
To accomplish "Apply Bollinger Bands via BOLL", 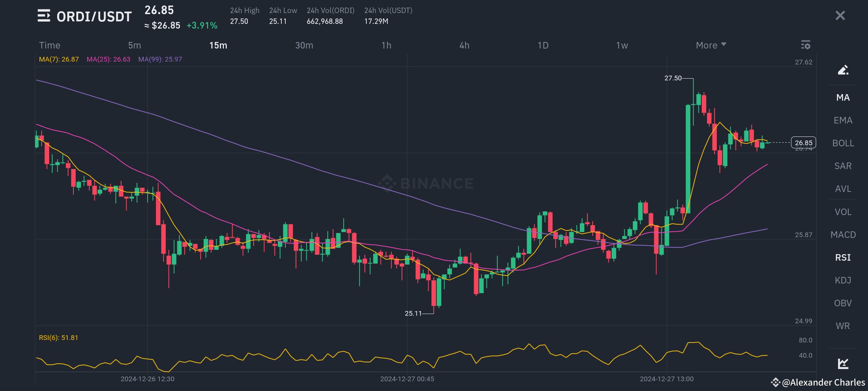I will 843,143.
